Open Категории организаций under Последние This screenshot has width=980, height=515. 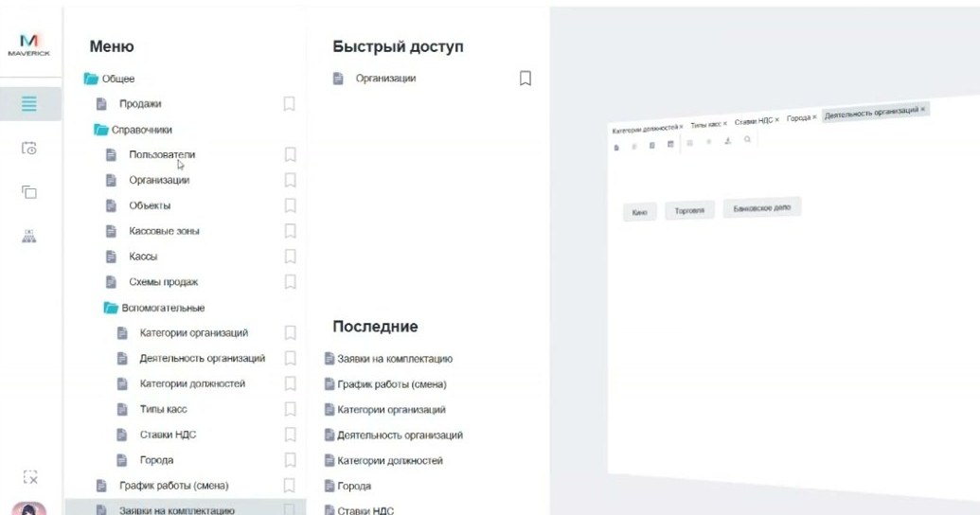[x=391, y=410]
